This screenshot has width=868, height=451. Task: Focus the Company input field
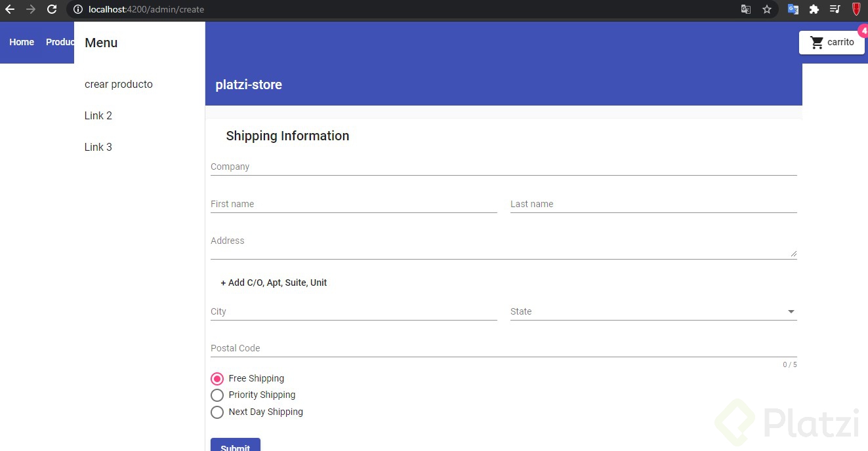[504, 167]
